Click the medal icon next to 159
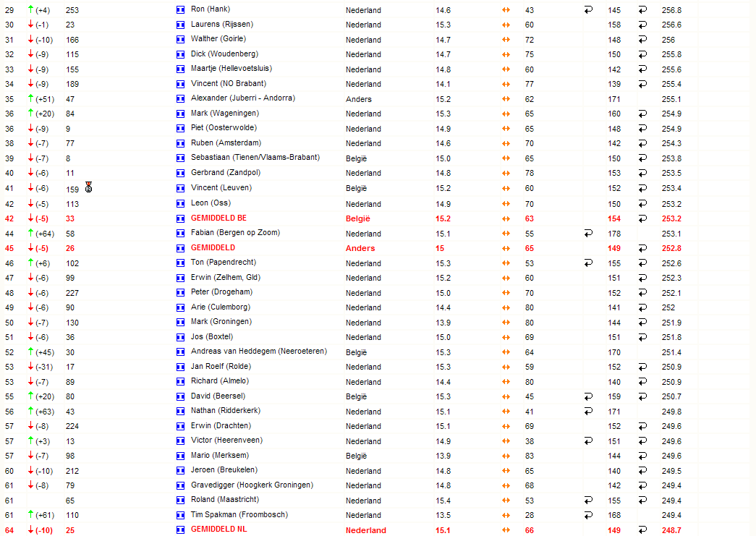Screen dimensions: 756x536 tap(89, 187)
